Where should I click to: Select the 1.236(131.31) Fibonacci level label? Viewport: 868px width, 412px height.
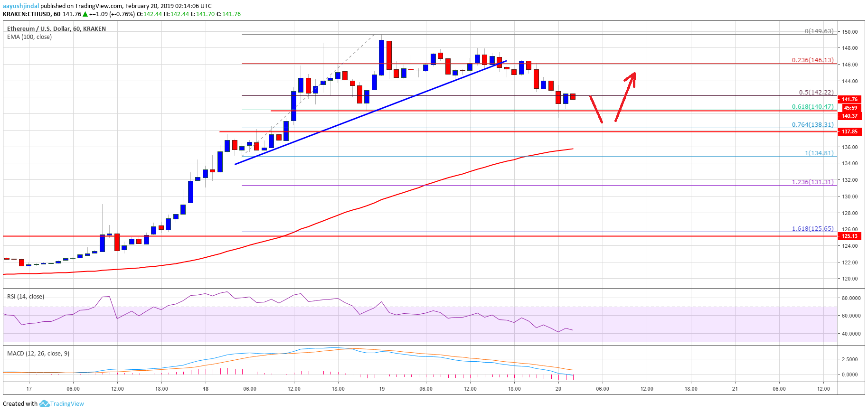click(x=812, y=182)
